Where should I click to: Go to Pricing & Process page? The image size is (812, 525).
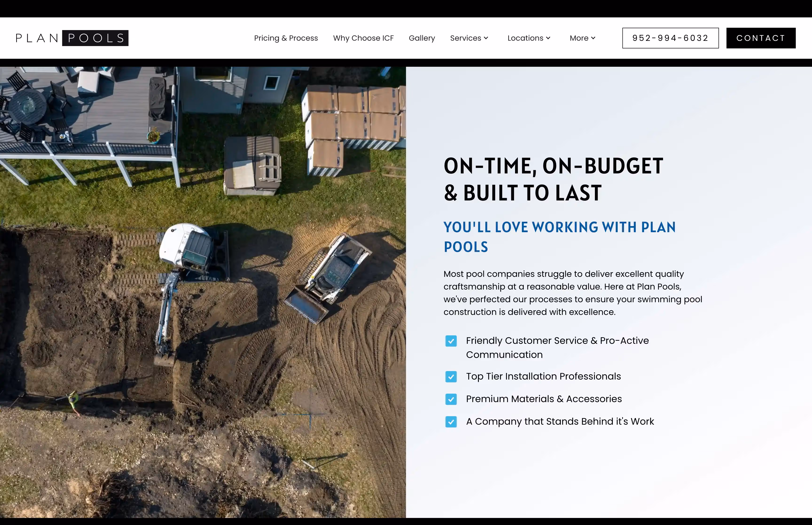286,38
